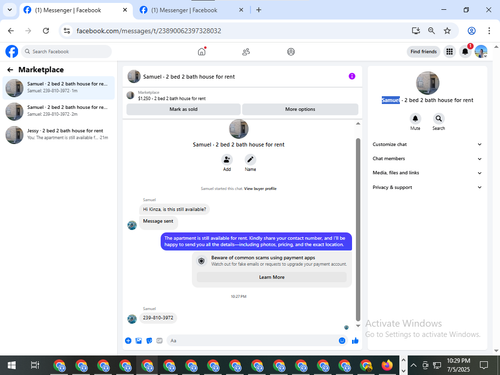Open the Friends icon in top navigation

246,52
